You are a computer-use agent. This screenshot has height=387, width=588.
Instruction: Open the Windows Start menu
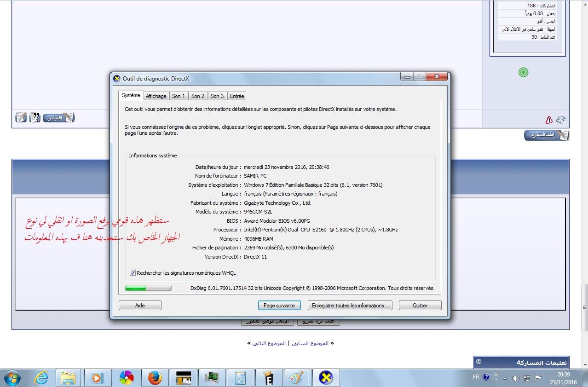12,378
